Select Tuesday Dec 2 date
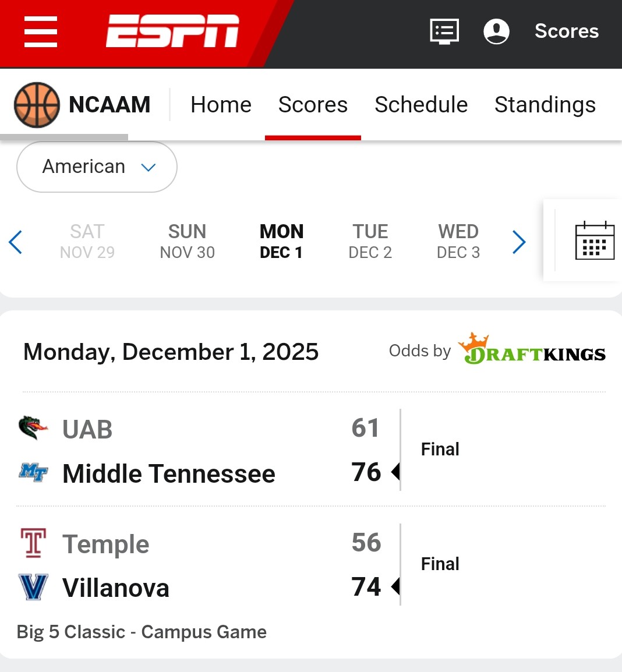 point(370,242)
